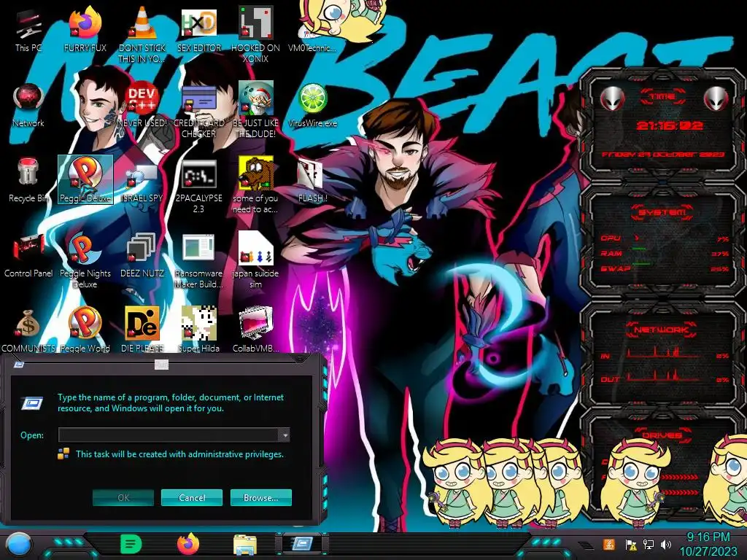Open File Explorer from the taskbar
This screenshot has width=747, height=560.
(245, 544)
